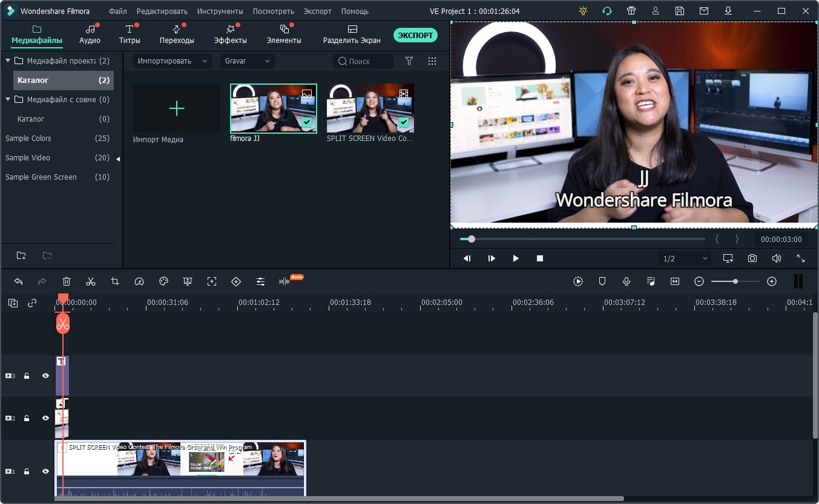Open the 1/2 preview quality dropdown

point(685,258)
